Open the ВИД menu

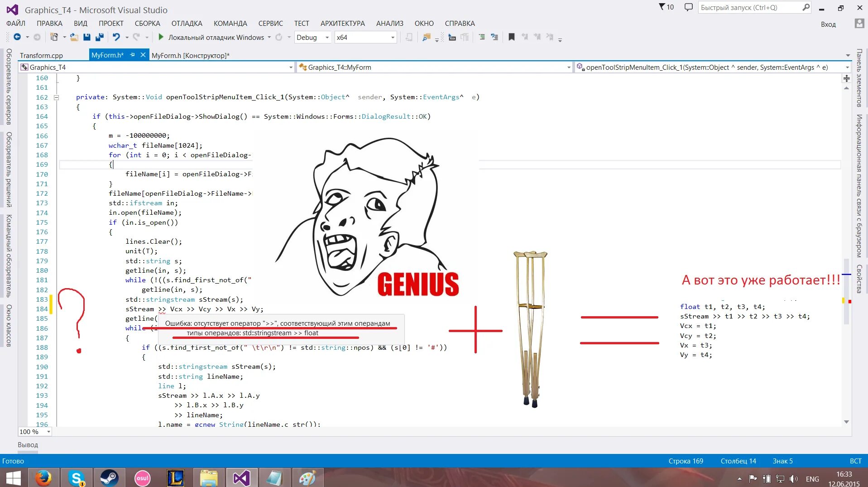[80, 24]
